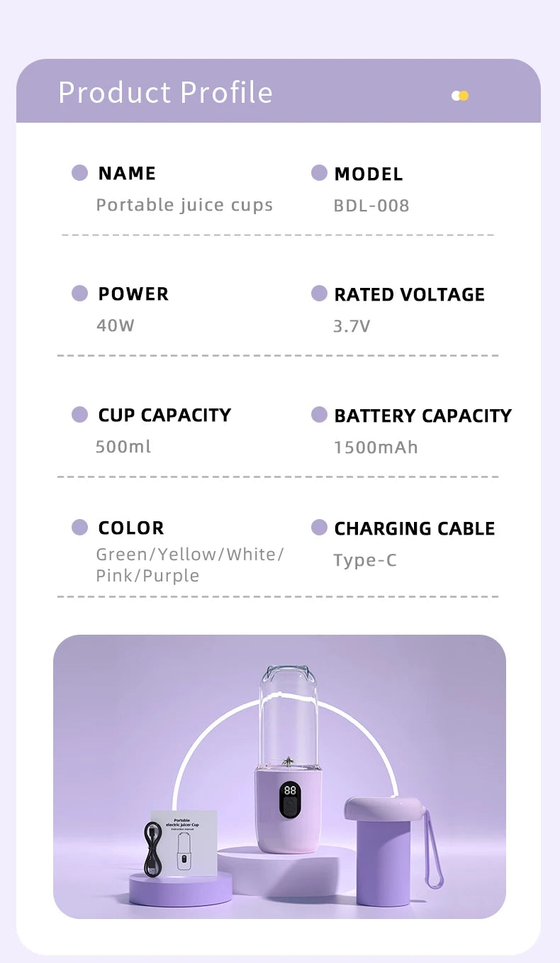Click the purple bullet next to POWER

pyautogui.click(x=80, y=294)
